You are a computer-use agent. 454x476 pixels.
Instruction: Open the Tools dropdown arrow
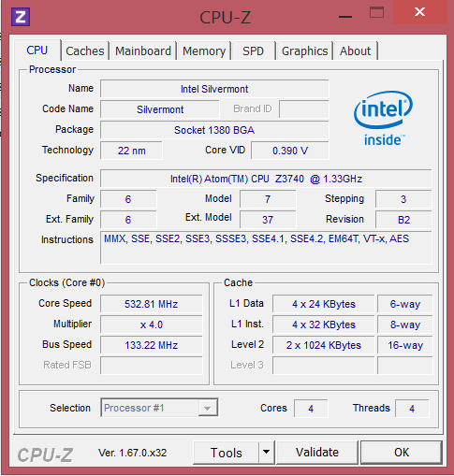tap(266, 452)
